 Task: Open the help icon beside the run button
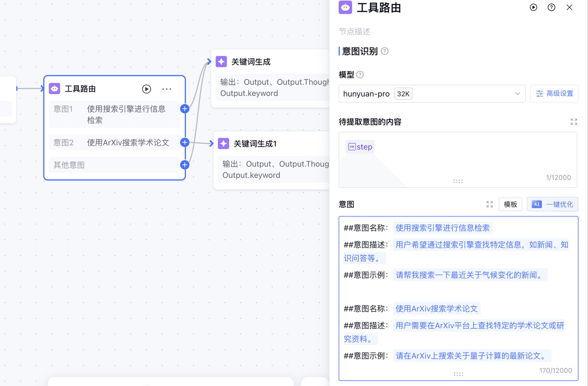[x=551, y=8]
